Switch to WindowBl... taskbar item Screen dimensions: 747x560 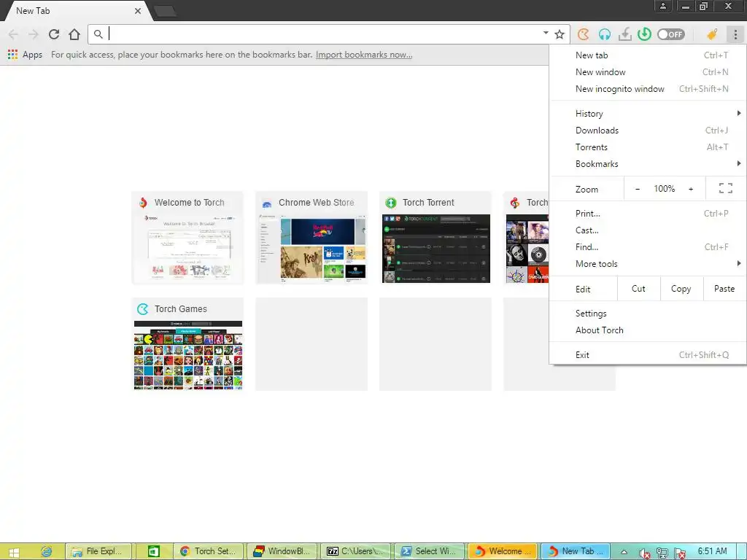(282, 551)
